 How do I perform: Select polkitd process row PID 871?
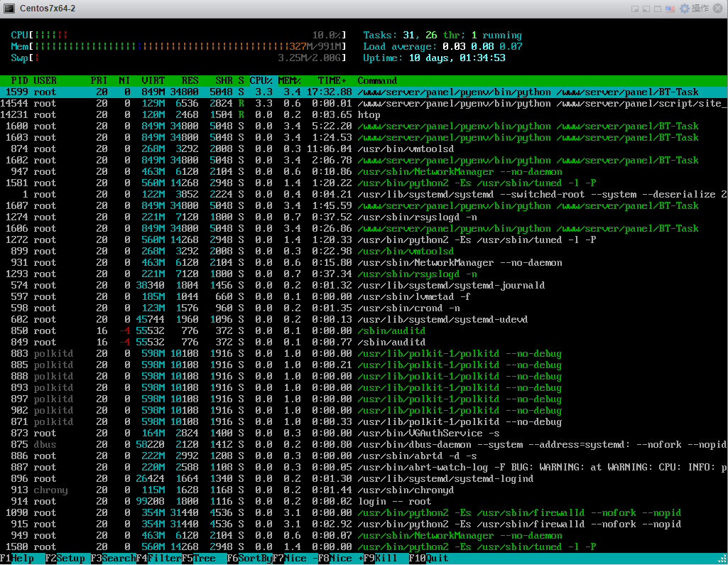(x=364, y=422)
